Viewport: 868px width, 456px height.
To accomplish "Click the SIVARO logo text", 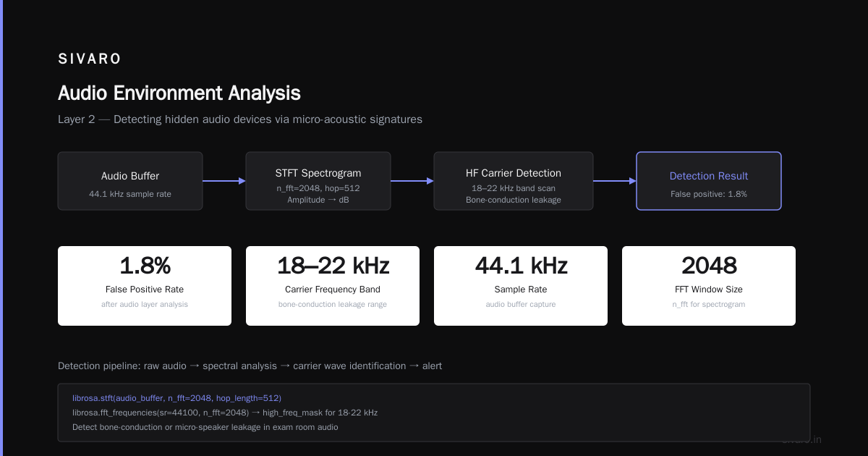I will pyautogui.click(x=90, y=59).
